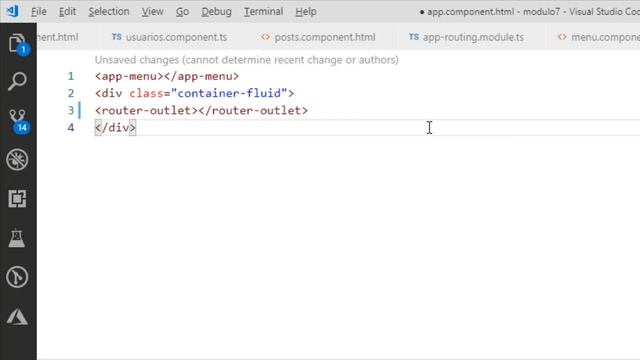Click line number 1 in gutter
The image size is (640, 360).
(71, 76)
